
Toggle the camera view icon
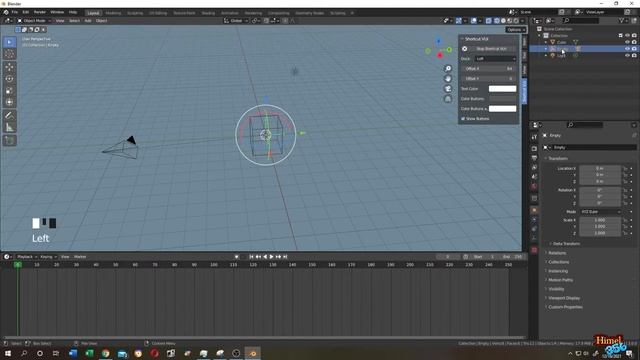click(x=448, y=89)
